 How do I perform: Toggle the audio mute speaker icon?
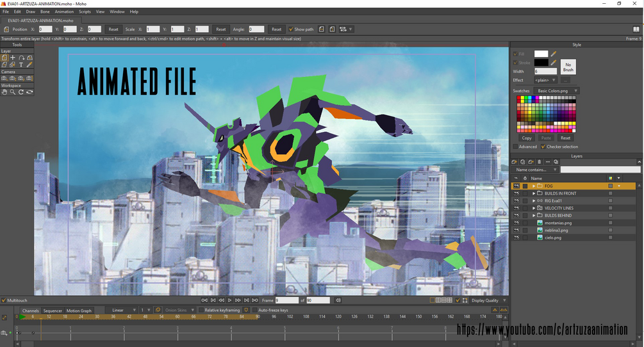tap(338, 300)
